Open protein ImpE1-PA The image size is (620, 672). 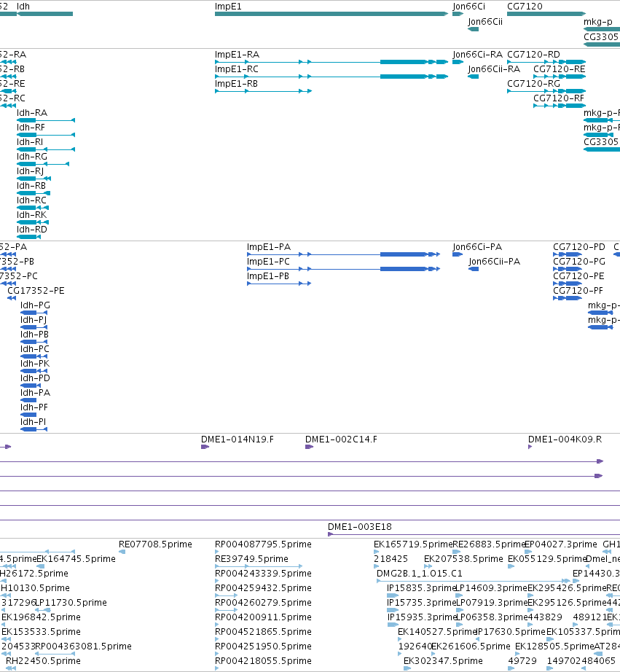(x=343, y=254)
